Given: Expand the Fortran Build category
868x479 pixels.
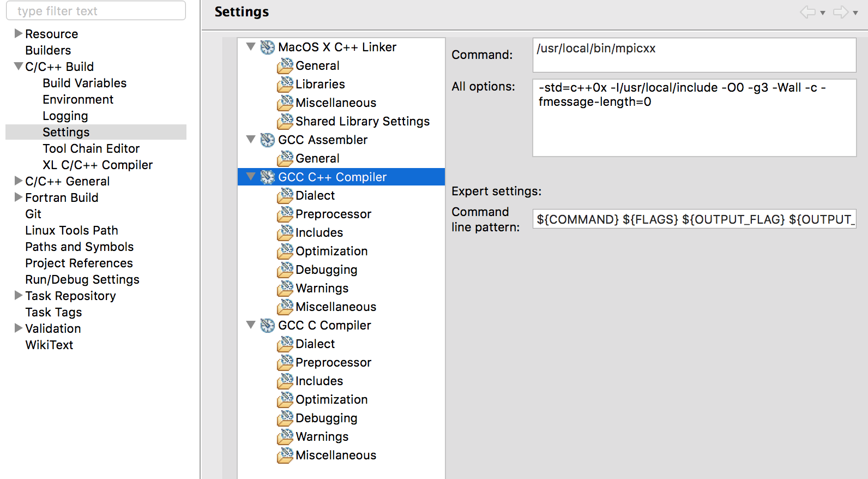Looking at the screenshot, I should coord(19,197).
